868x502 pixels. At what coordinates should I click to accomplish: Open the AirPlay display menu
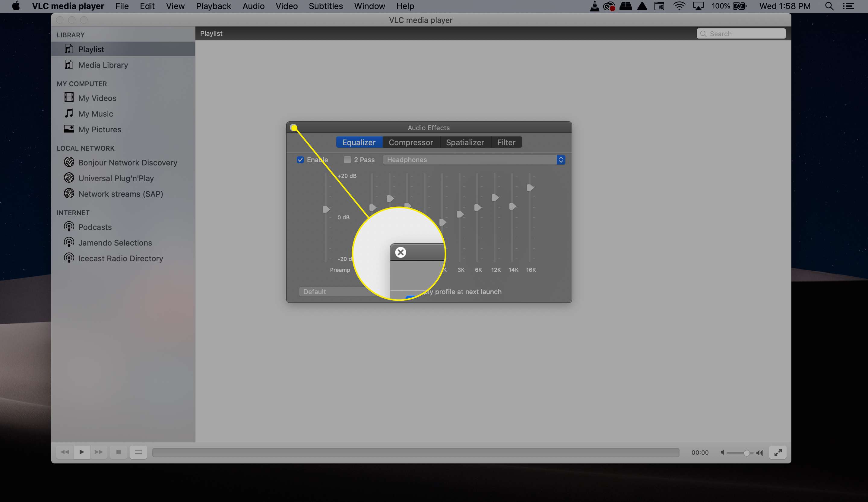[698, 6]
